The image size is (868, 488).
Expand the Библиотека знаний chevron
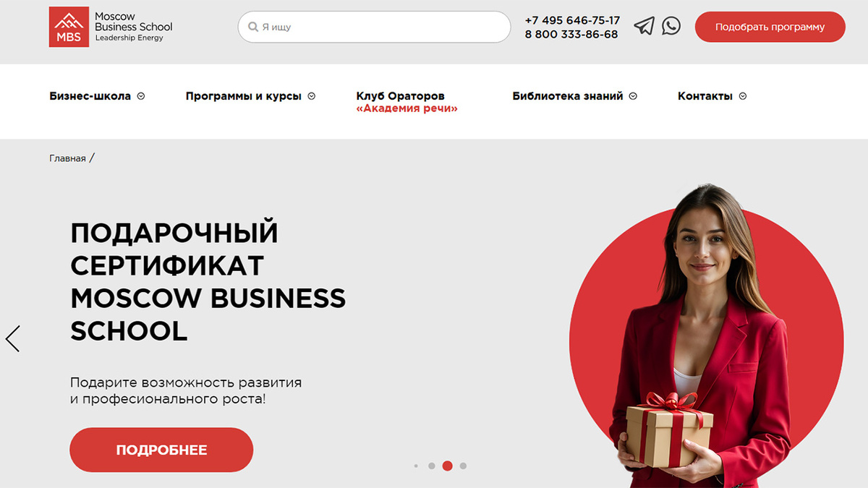[633, 96]
